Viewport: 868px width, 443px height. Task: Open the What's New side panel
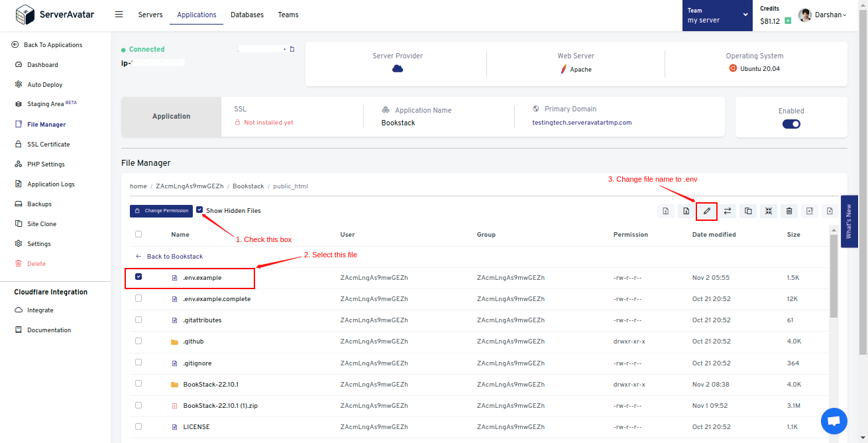pos(849,221)
